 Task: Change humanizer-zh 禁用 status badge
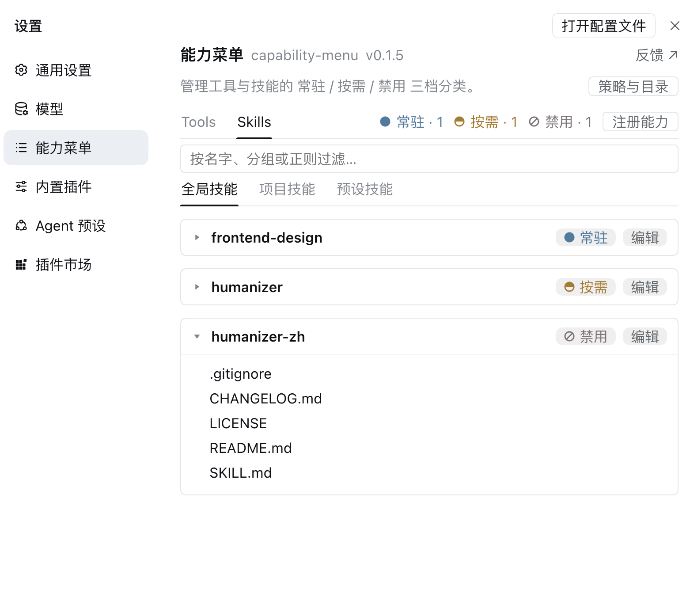(586, 336)
